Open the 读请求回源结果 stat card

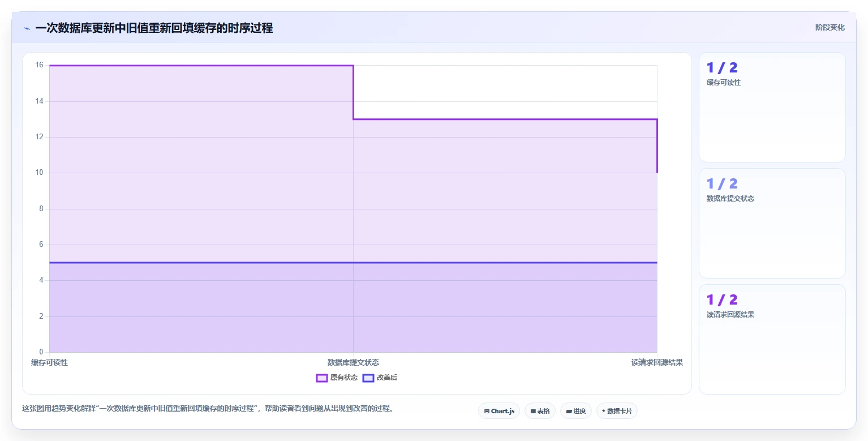click(x=772, y=340)
